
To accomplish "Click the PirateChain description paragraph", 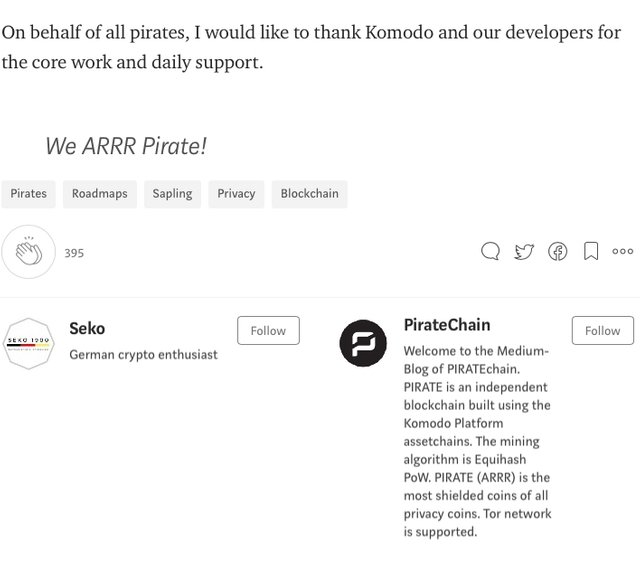I will pyautogui.click(x=477, y=441).
